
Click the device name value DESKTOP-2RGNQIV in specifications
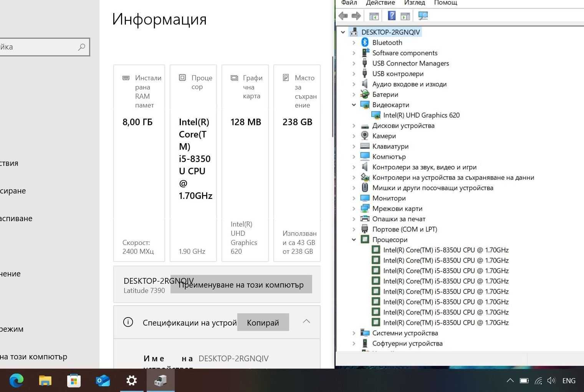[x=233, y=359]
